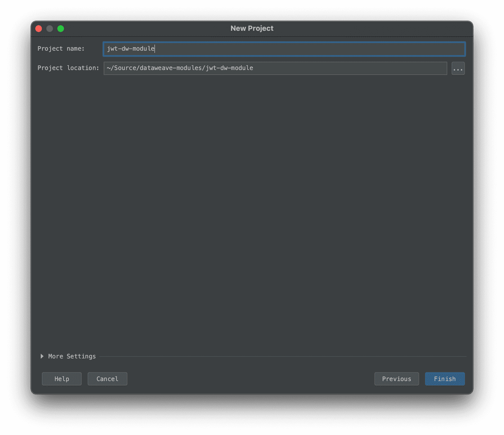Open the folder browser with the "..." button
Viewport: 504px width, 435px height.
tap(458, 68)
